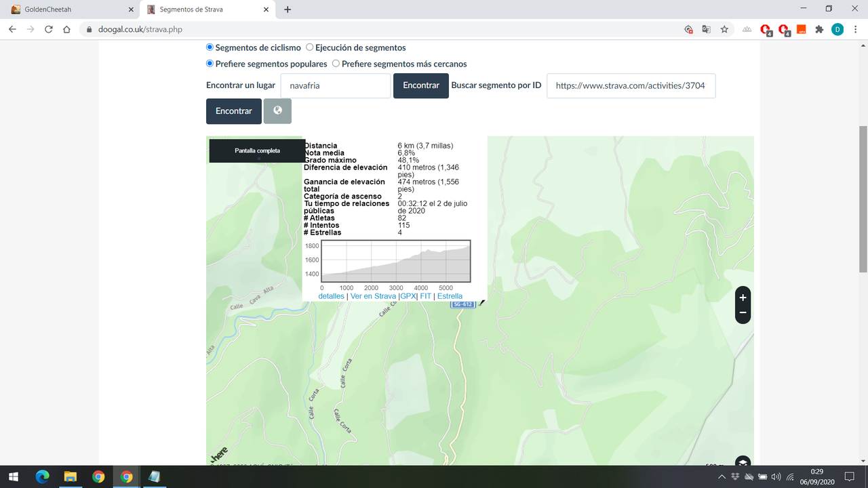Open the Extensions puzzle menu

[819, 29]
